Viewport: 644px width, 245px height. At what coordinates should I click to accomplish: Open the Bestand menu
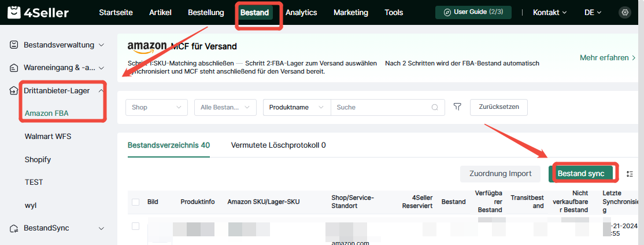click(254, 12)
